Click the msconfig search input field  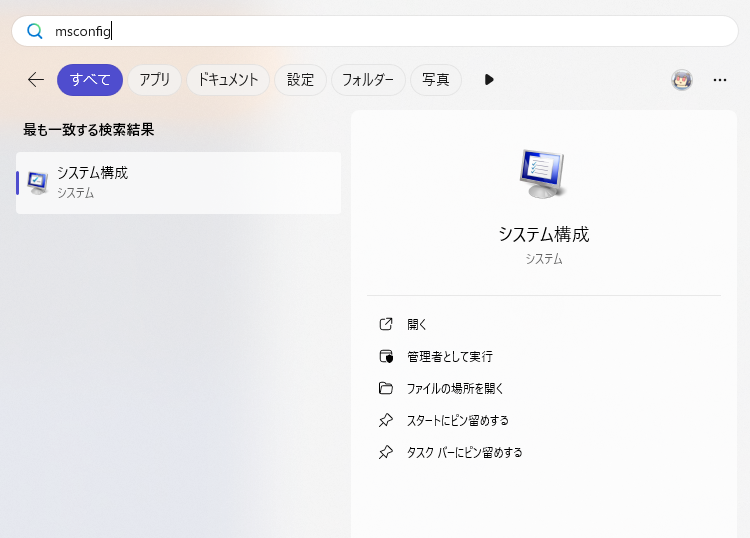click(375, 31)
